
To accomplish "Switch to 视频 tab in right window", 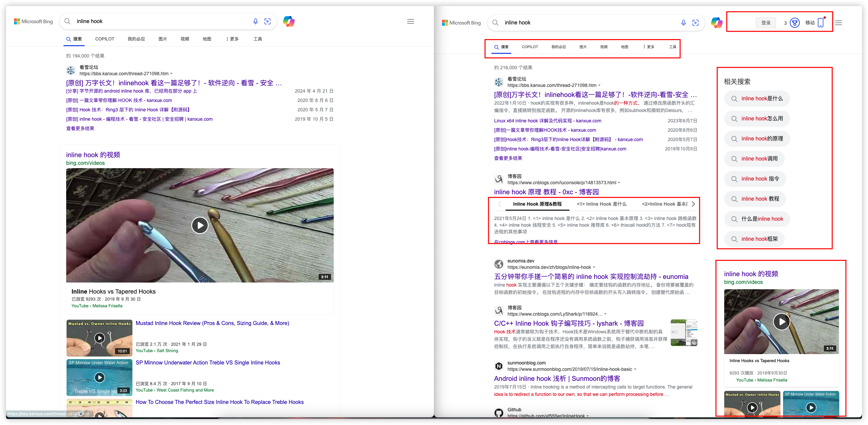I will 604,47.
